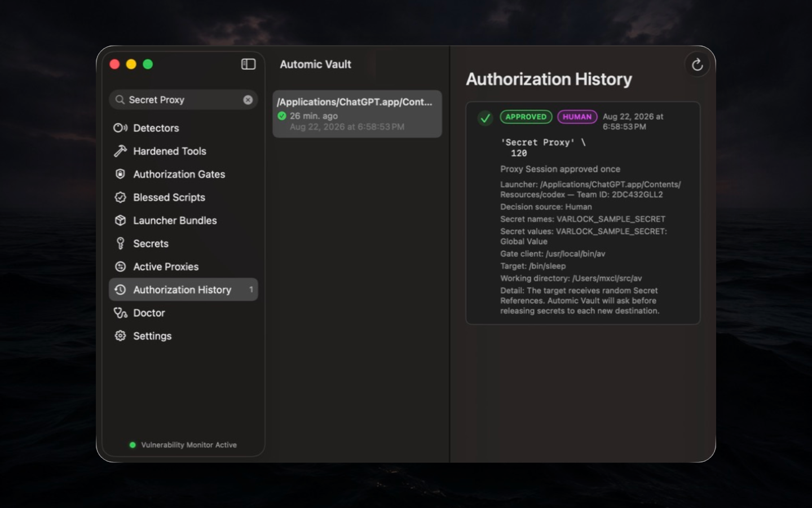Click the Active Proxies icon
812x508 pixels.
point(120,267)
